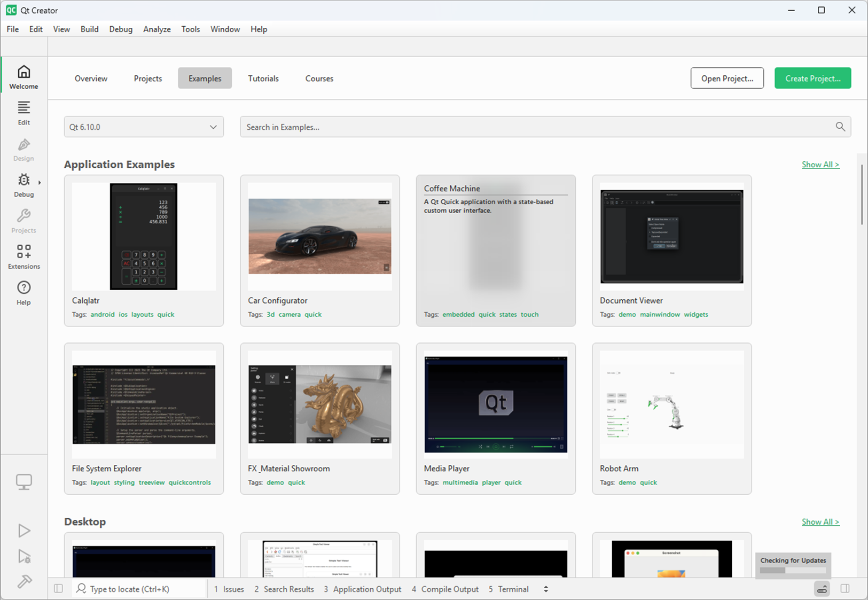Viewport: 868px width, 600px height.
Task: Switch to Welcome mode in sidebar
Action: [x=24, y=77]
